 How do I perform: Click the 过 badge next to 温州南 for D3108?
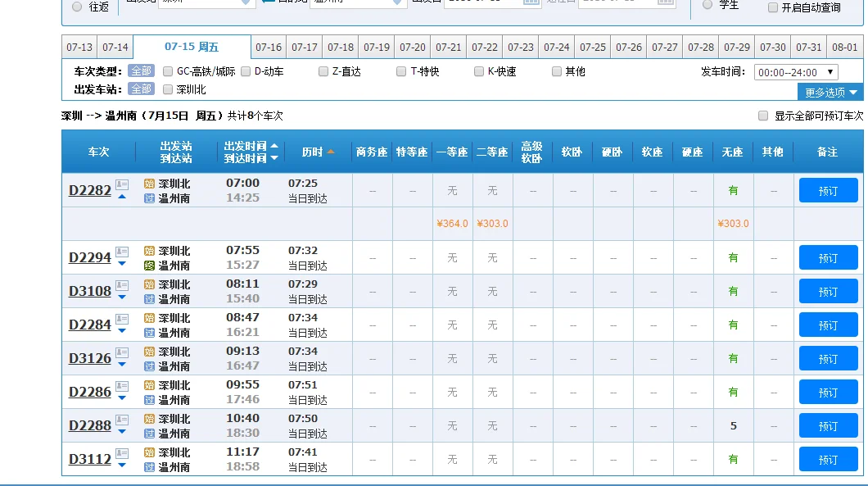pos(147,298)
